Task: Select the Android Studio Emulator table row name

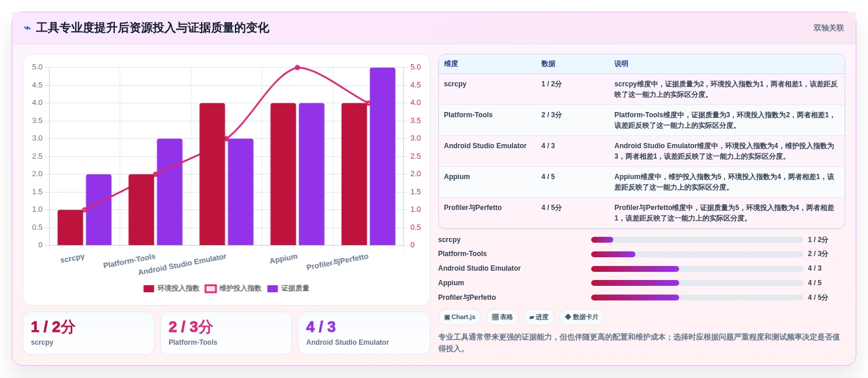Action: coord(485,146)
